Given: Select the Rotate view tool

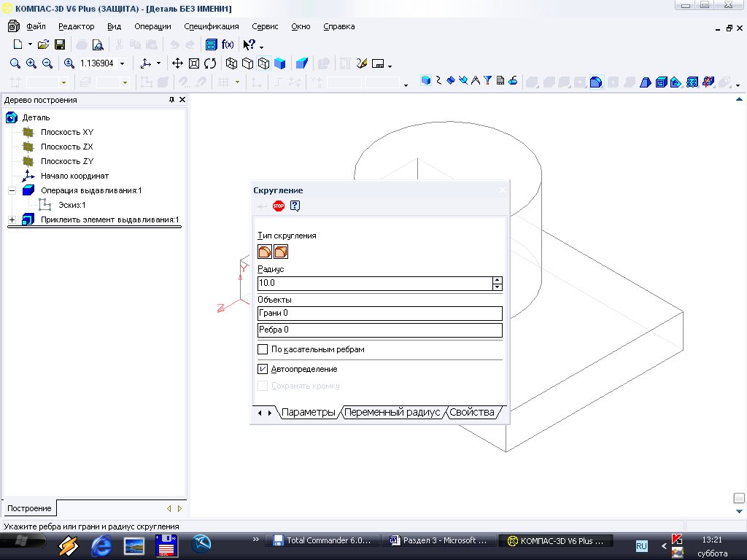Looking at the screenshot, I should point(210,63).
